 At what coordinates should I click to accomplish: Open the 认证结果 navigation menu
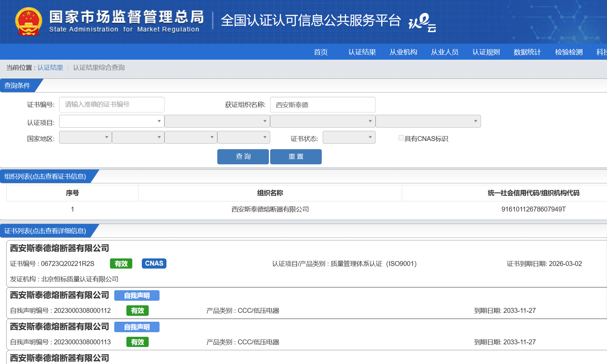[362, 52]
